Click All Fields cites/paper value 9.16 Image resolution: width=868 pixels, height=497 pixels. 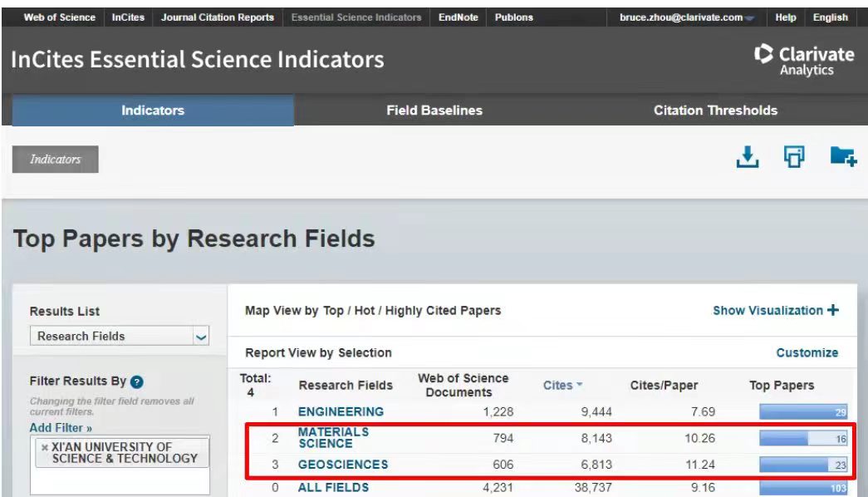pos(703,488)
